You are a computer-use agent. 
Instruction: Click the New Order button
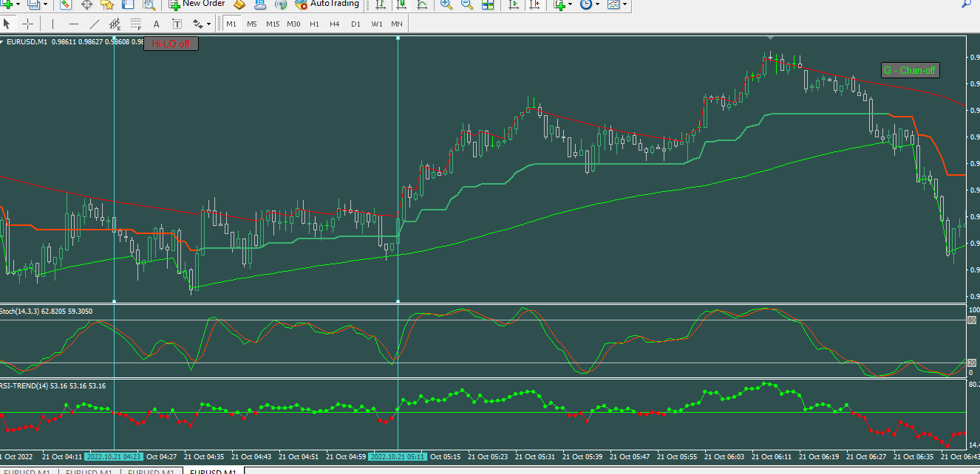(196, 4)
